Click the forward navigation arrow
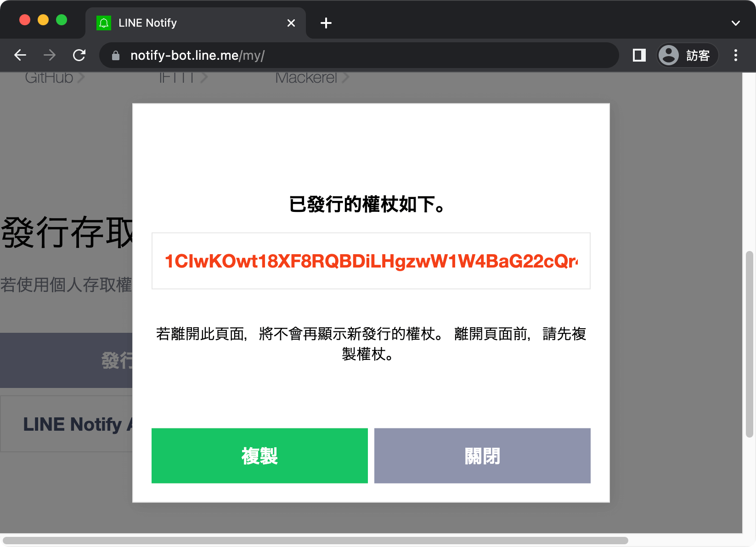This screenshot has width=756, height=547. coord(49,55)
